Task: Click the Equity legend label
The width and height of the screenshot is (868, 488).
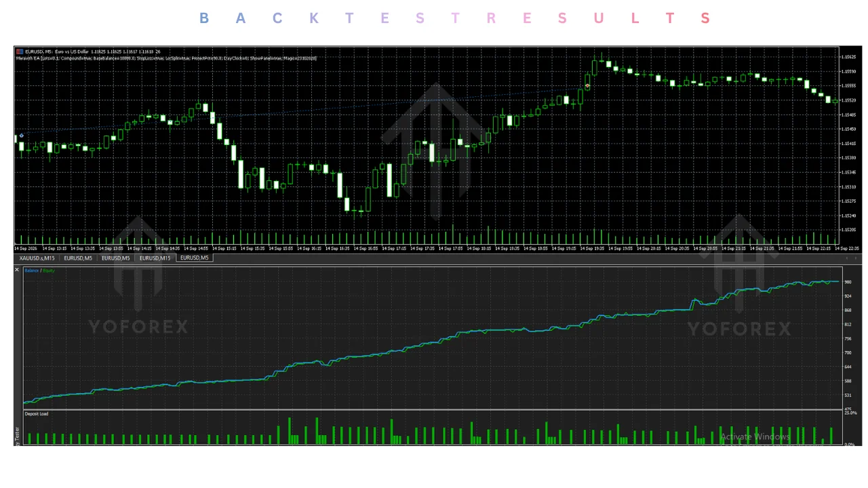Action: 50,270
